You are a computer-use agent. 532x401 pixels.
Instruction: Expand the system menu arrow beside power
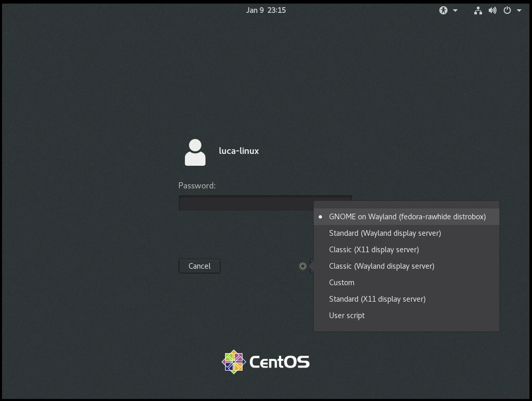coord(519,11)
